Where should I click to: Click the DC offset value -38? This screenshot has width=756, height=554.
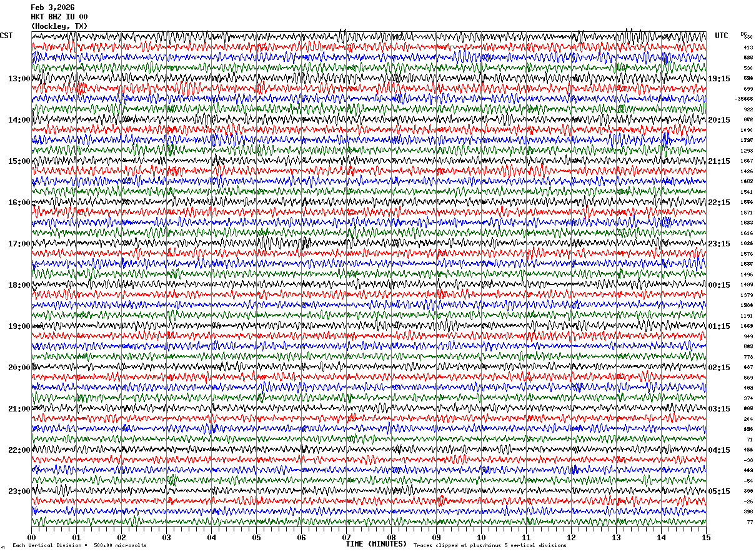748,460
